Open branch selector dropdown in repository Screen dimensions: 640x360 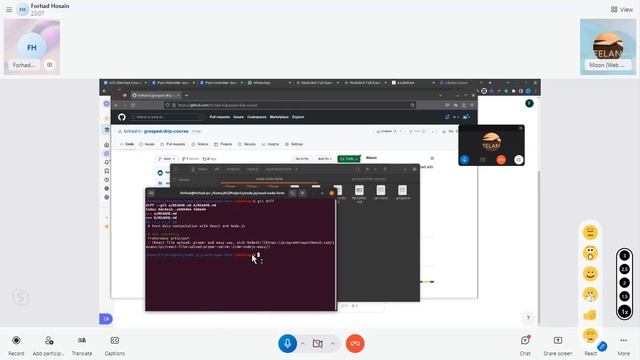tap(167, 159)
